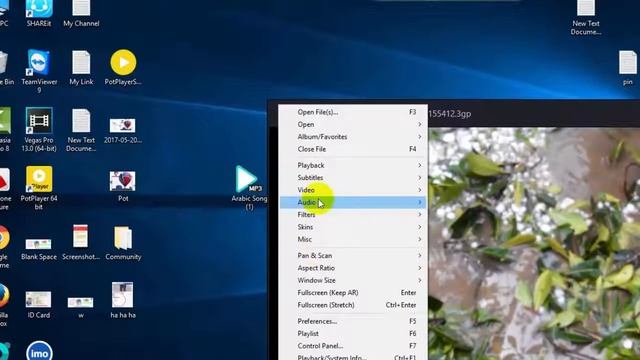Open the Google Chrome desktop shortcut
Image resolution: width=640 pixels, height=360 pixels.
point(4,246)
